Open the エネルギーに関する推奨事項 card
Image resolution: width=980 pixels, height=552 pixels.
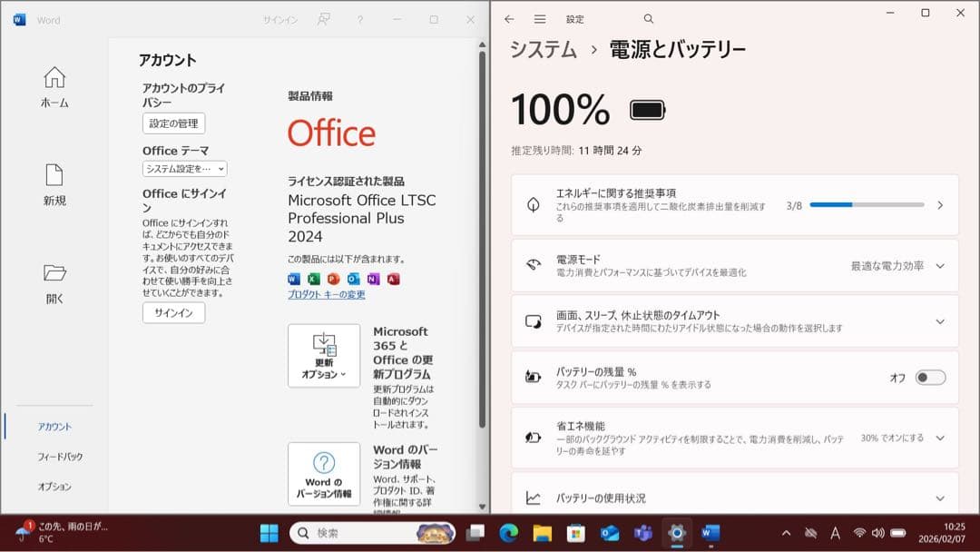tap(734, 205)
